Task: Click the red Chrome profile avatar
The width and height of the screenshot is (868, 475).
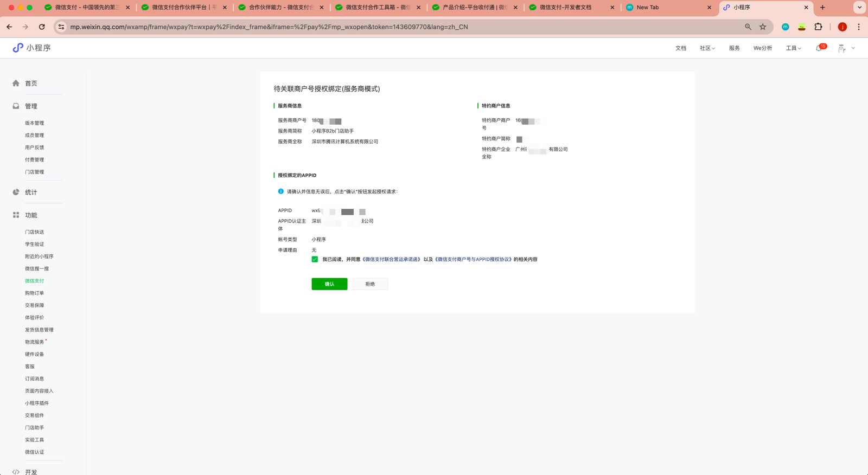Action: tap(843, 27)
